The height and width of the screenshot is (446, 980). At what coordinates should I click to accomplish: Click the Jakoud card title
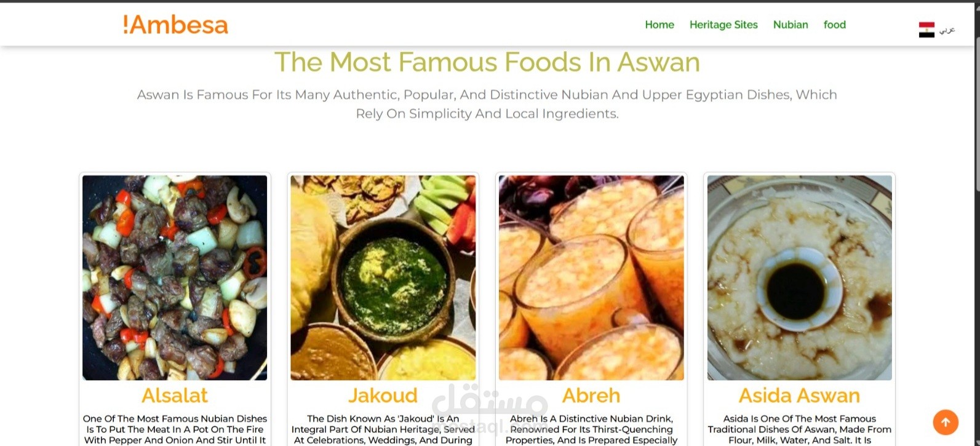383,396
